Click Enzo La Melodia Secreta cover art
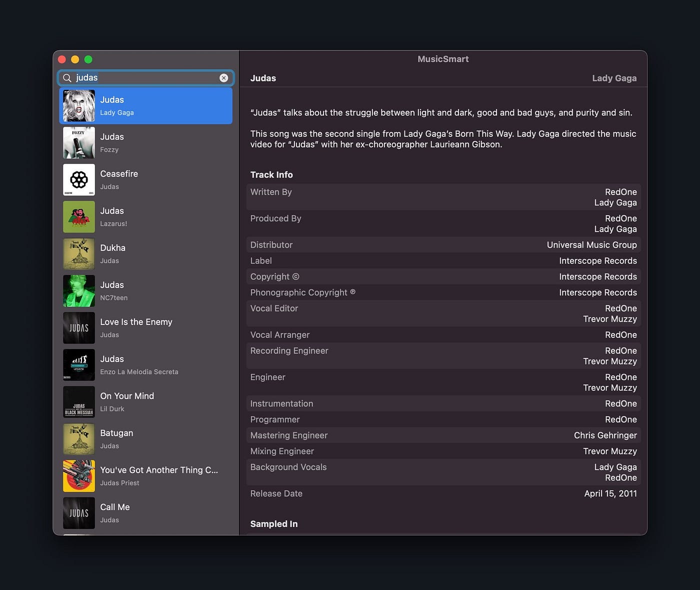This screenshot has height=590, width=700. (79, 365)
